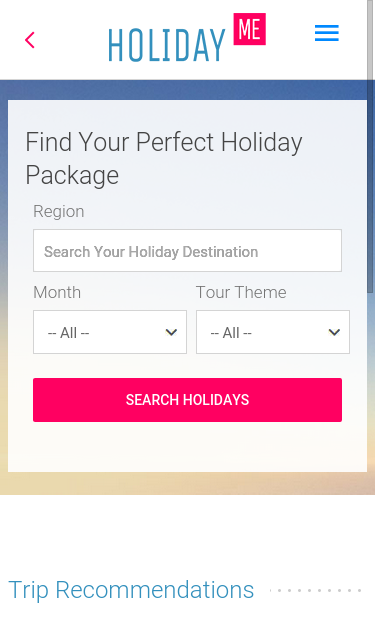Tap the pink ME badge in logo
Viewport: 375px width, 627px height.
(x=249, y=29)
